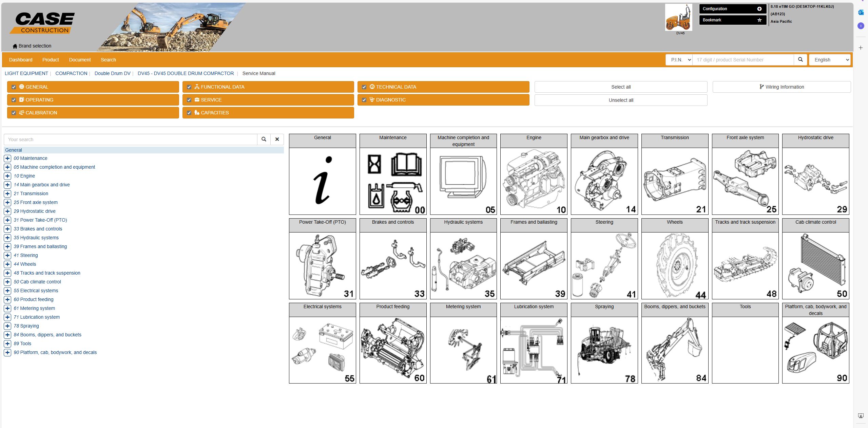Open the Search menu item

(108, 60)
